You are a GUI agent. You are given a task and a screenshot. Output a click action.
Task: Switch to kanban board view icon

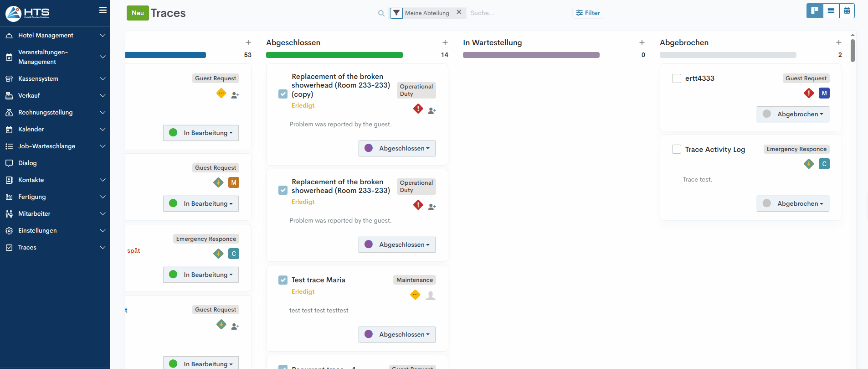pos(814,10)
